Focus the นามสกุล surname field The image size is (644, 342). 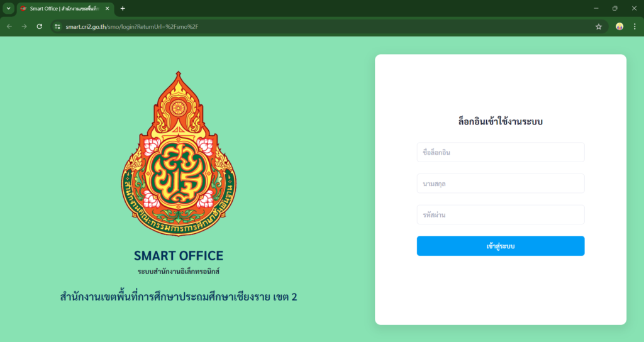click(500, 184)
